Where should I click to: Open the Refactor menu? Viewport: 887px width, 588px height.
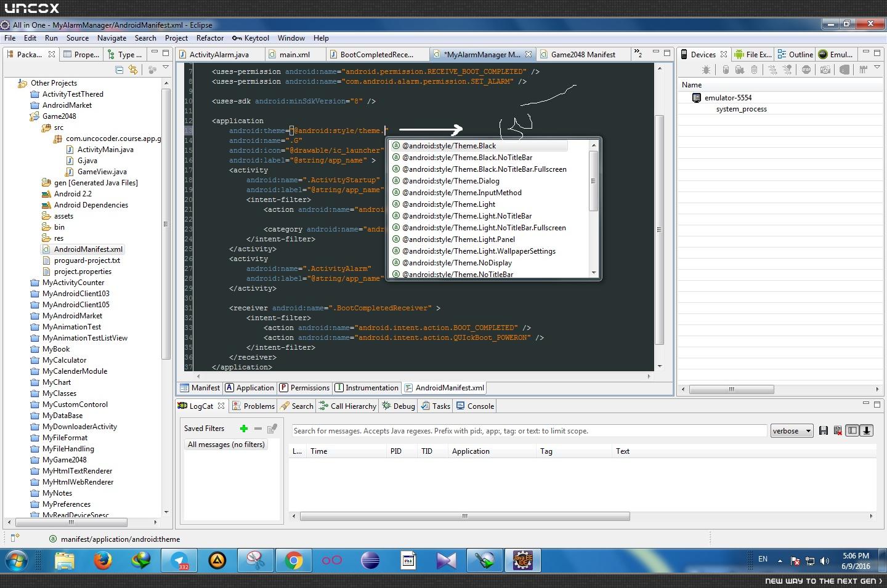pos(210,38)
